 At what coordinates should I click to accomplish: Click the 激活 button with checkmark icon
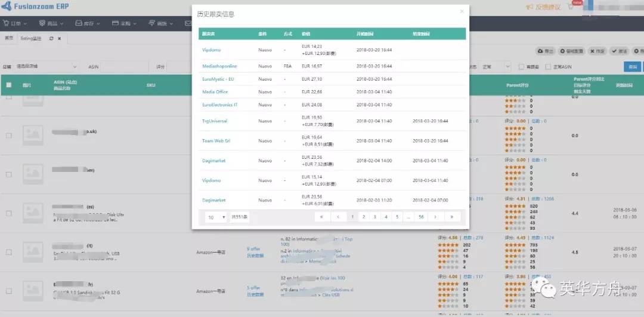coord(620,51)
